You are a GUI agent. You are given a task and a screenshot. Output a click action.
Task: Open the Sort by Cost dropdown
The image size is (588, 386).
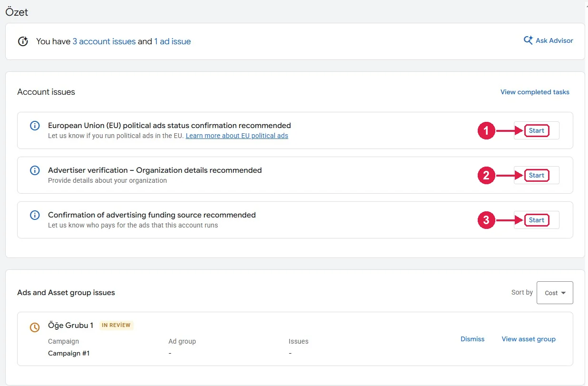click(x=555, y=293)
